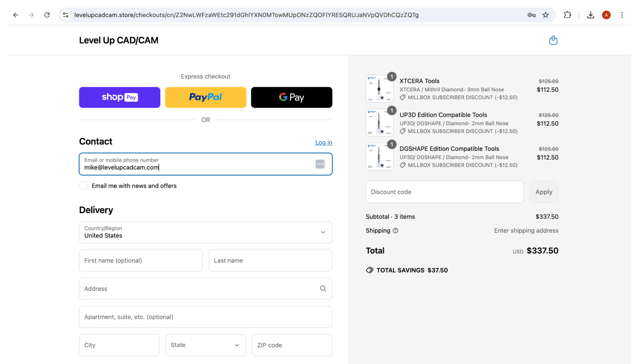The image size is (644, 364).
Task: Open the Country/Region dropdown
Action: click(206, 232)
